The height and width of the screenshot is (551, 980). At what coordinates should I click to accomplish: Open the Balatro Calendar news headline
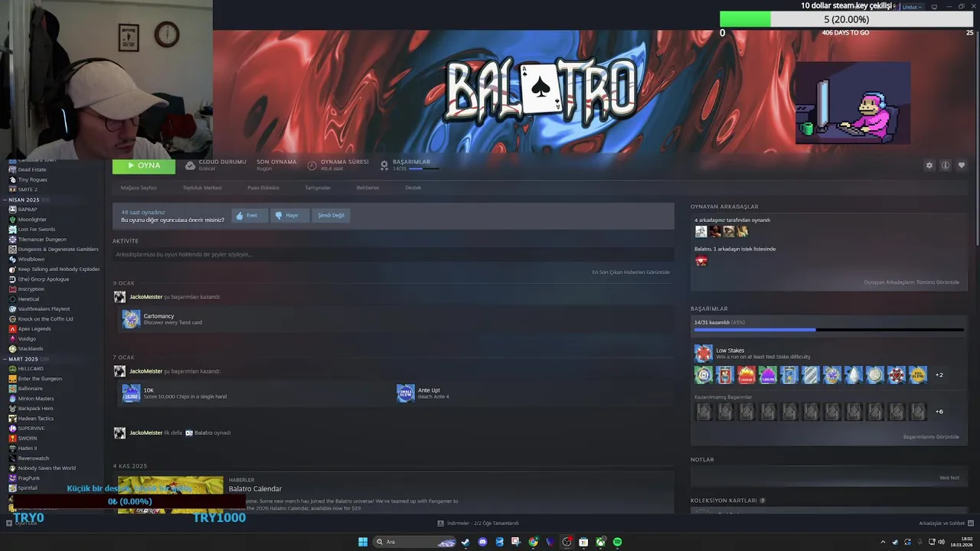[255, 489]
